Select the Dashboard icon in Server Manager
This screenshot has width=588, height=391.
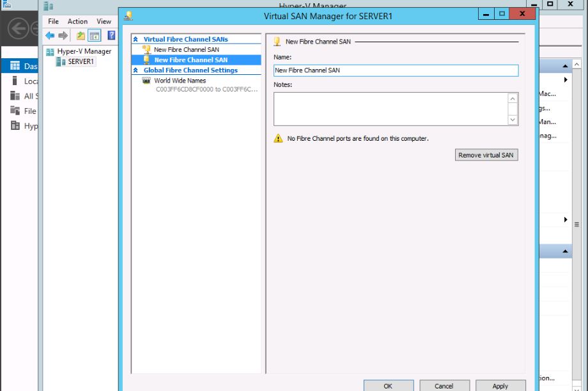coord(15,66)
